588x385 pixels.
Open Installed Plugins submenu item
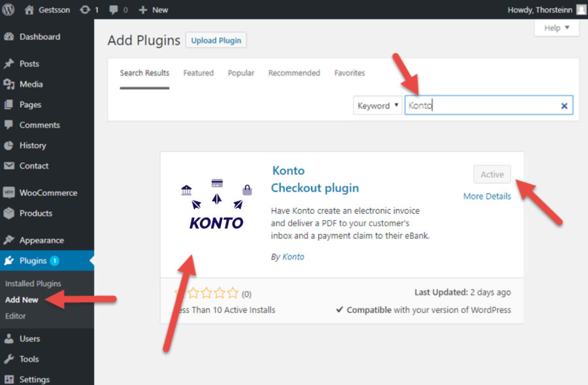tap(33, 284)
